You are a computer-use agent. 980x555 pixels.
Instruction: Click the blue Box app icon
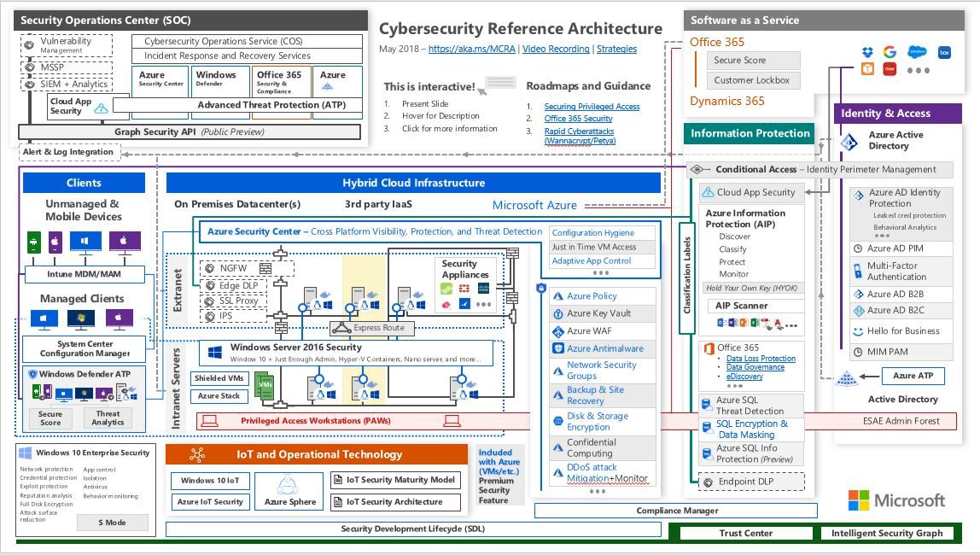tap(944, 53)
